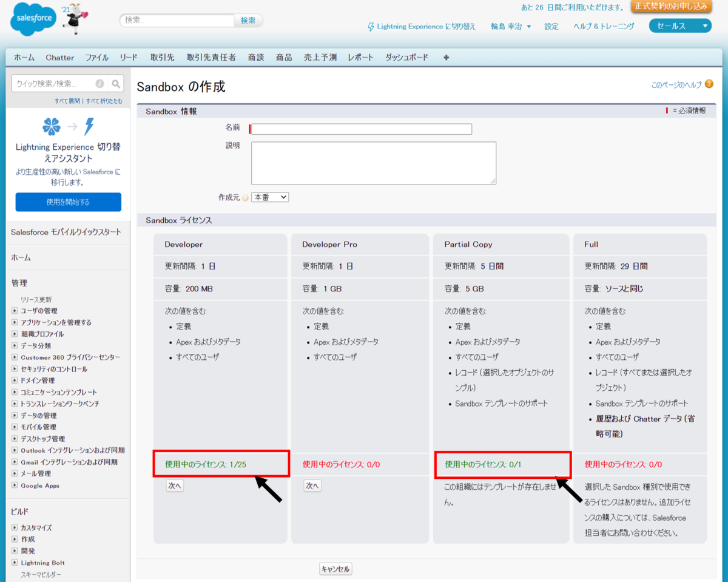Expand カスタマイズ under ビルド
The height and width of the screenshot is (582, 728).
[x=15, y=528]
